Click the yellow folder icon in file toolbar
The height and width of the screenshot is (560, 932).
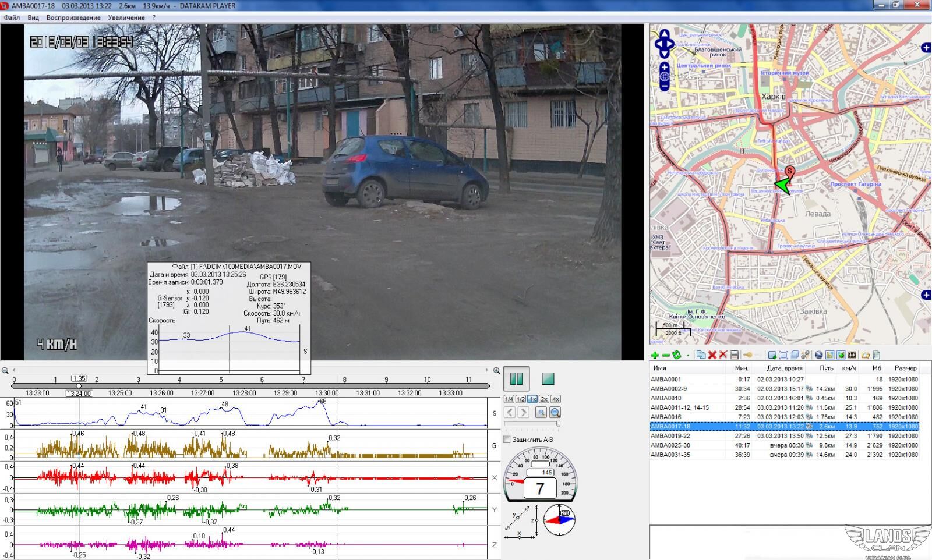click(x=866, y=355)
